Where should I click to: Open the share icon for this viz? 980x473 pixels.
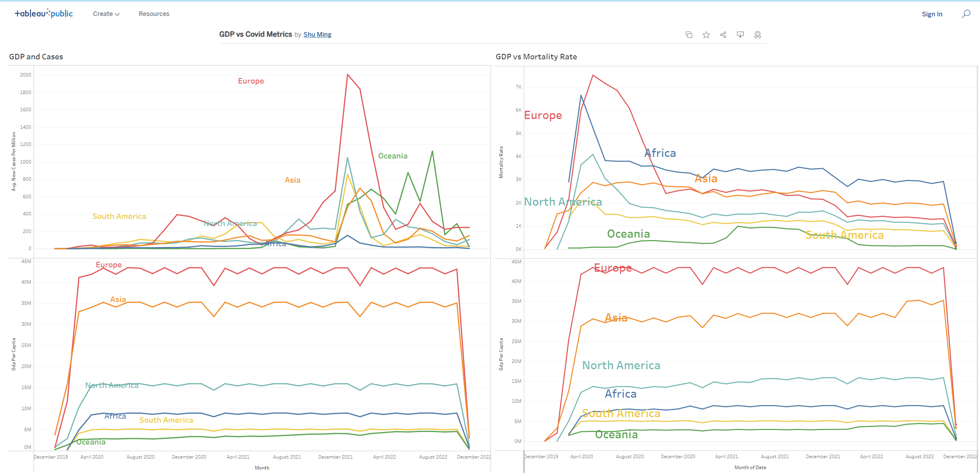click(x=723, y=35)
